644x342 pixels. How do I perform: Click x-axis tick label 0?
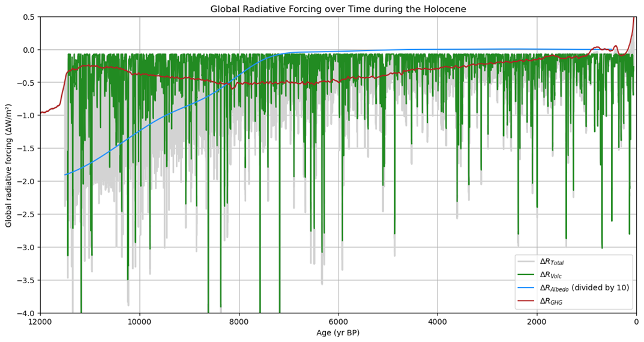(x=636, y=322)
